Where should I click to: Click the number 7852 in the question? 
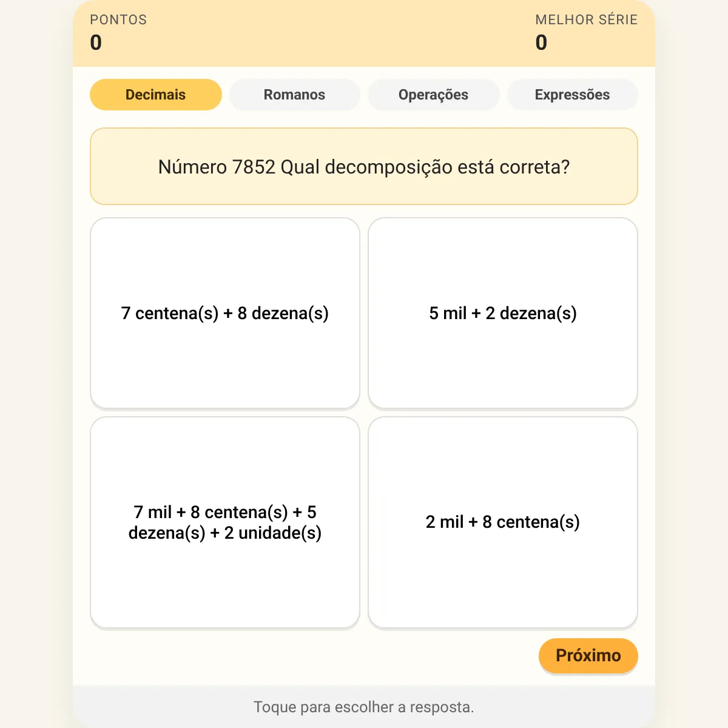tap(254, 167)
